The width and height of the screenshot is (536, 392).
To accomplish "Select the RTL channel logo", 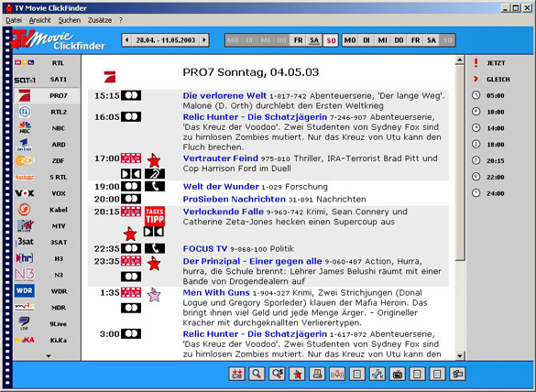I will (24, 63).
